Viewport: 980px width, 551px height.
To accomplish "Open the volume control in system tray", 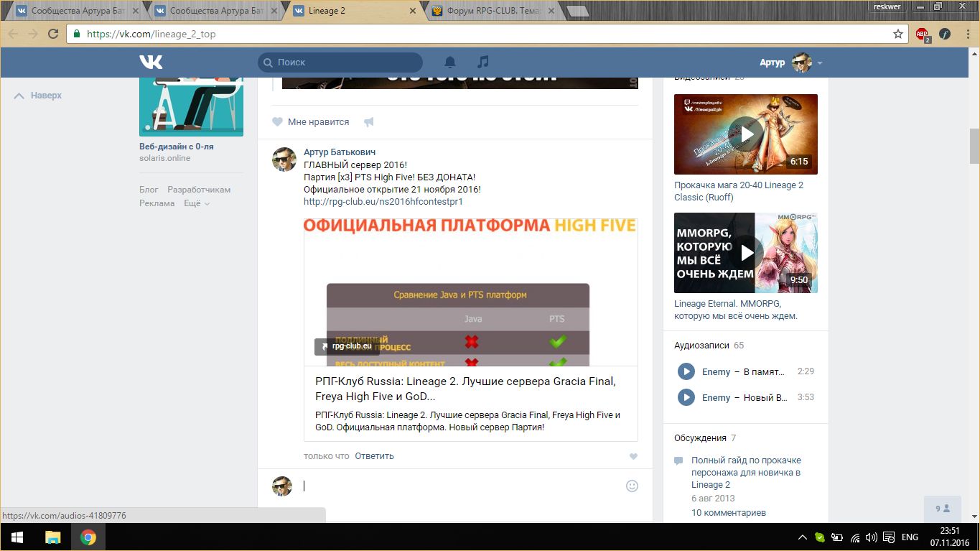I will 872,537.
